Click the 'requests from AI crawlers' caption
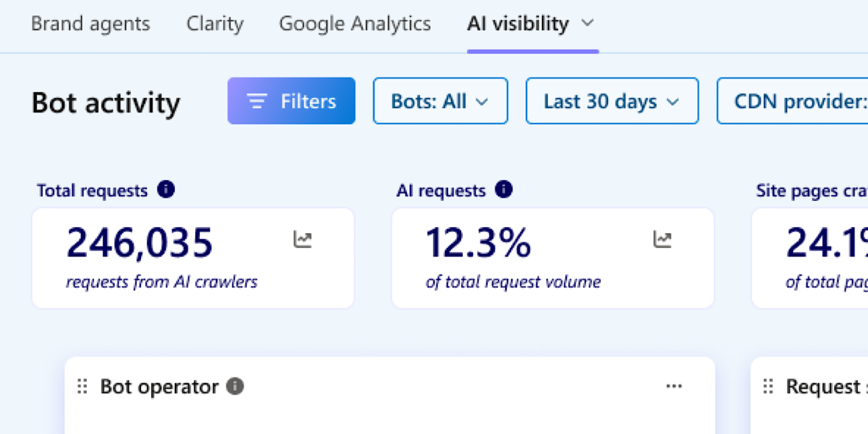The width and height of the screenshot is (868, 434). point(162,281)
